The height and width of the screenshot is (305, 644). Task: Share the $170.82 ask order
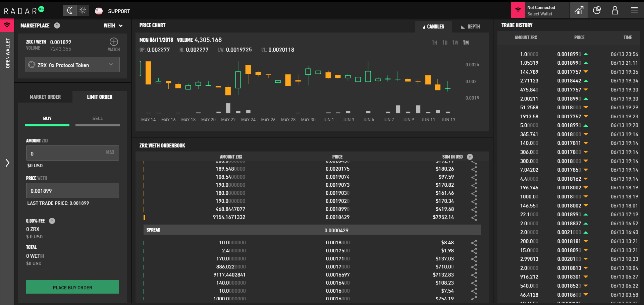pos(474,185)
